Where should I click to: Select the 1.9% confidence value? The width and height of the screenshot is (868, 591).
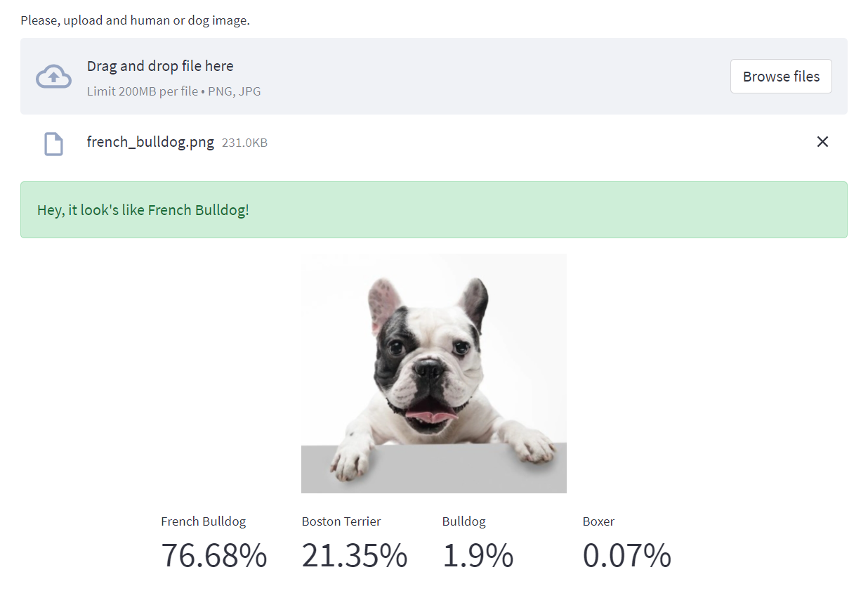pyautogui.click(x=478, y=555)
